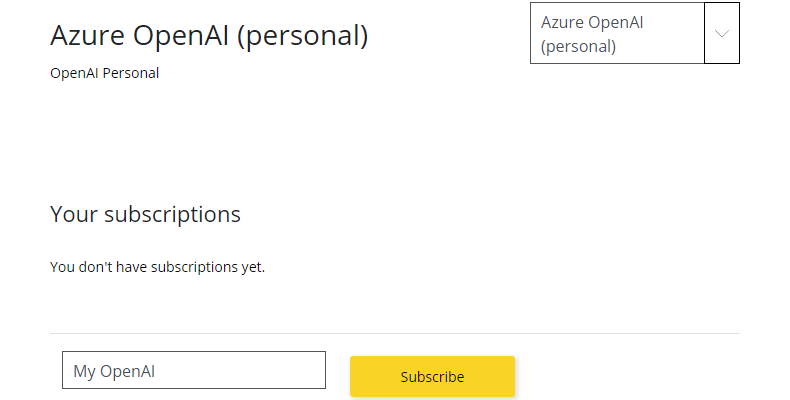The height and width of the screenshot is (400, 790).
Task: Click the Azure OpenAI (personal) page heading
Action: pyautogui.click(x=209, y=35)
